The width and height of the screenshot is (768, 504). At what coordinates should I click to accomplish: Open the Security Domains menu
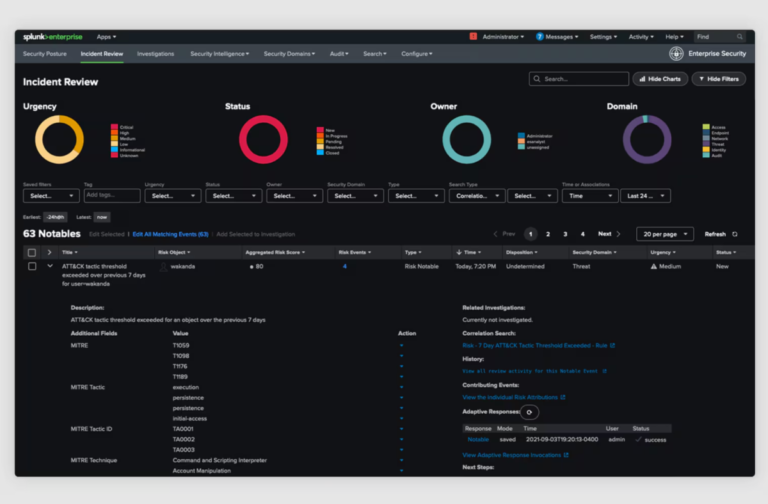(289, 54)
